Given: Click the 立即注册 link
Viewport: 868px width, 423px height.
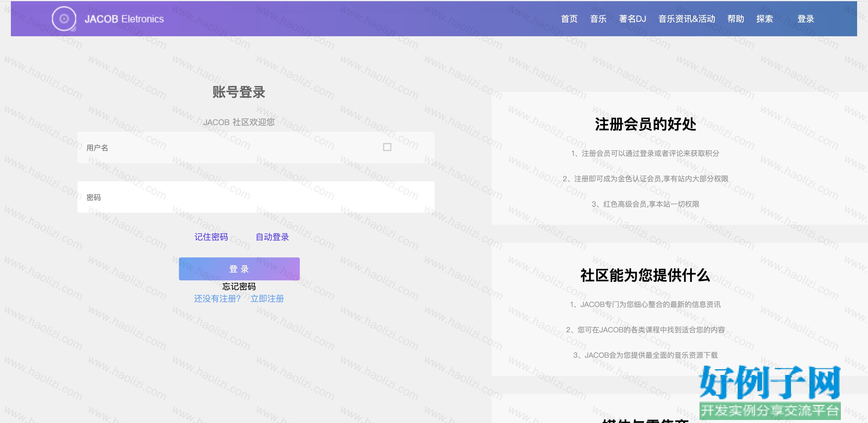Looking at the screenshot, I should click(267, 299).
